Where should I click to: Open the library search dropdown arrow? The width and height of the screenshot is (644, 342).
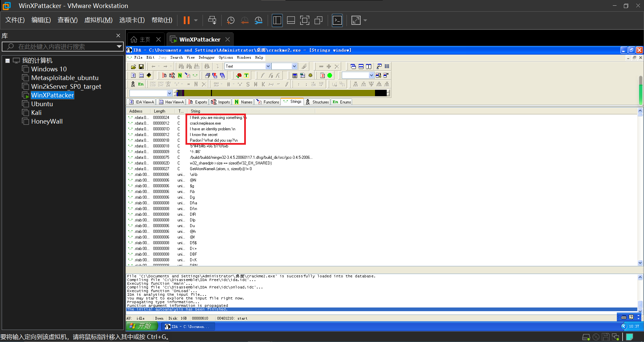(119, 47)
